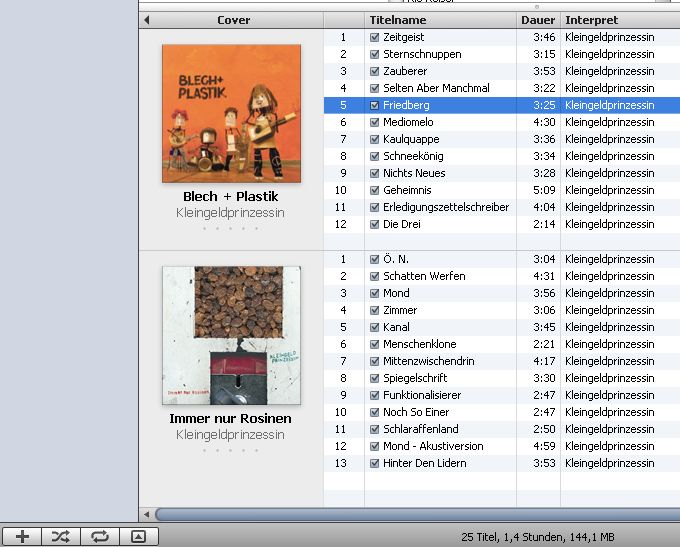Select the Blech + Plastik album cover
The height and width of the screenshot is (547, 680).
231,113
